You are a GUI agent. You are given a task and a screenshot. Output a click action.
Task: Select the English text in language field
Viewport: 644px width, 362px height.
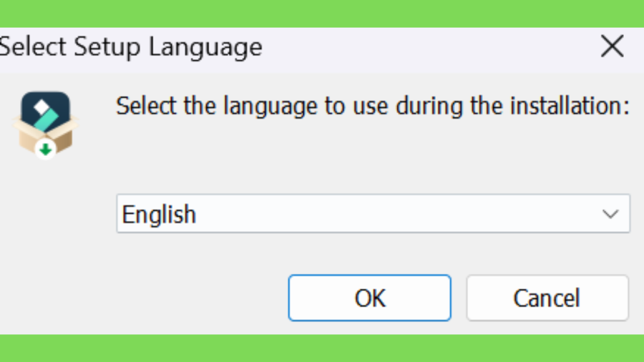tap(159, 215)
